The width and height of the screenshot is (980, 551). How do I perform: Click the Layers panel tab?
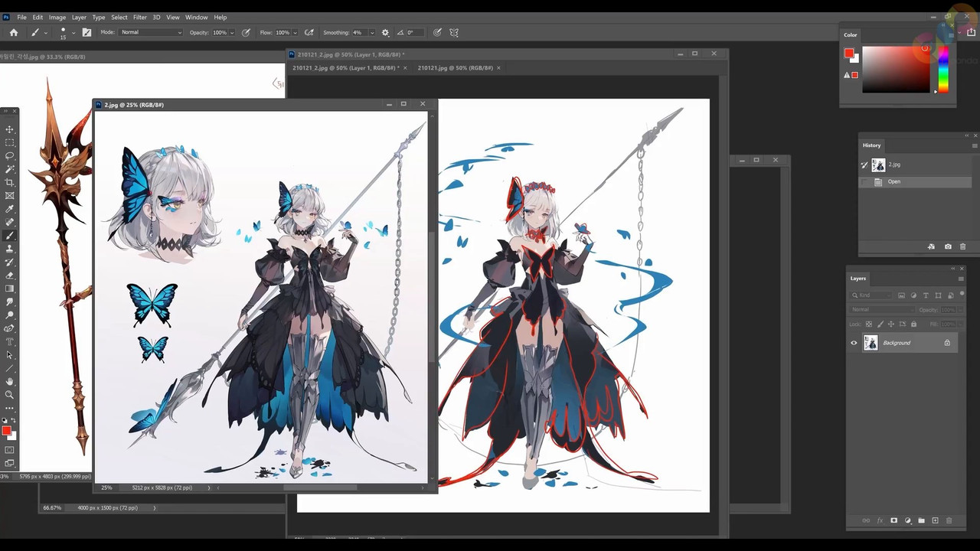pos(858,279)
